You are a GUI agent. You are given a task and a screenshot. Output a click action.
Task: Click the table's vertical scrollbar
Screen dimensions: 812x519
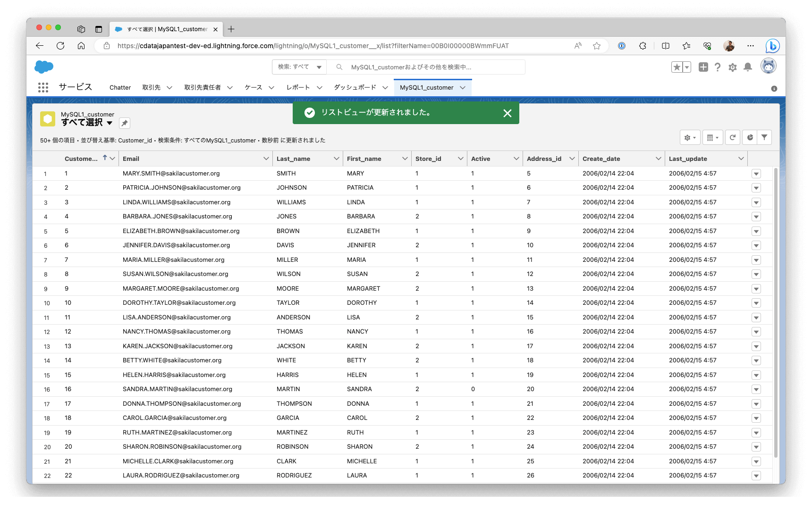(776, 312)
